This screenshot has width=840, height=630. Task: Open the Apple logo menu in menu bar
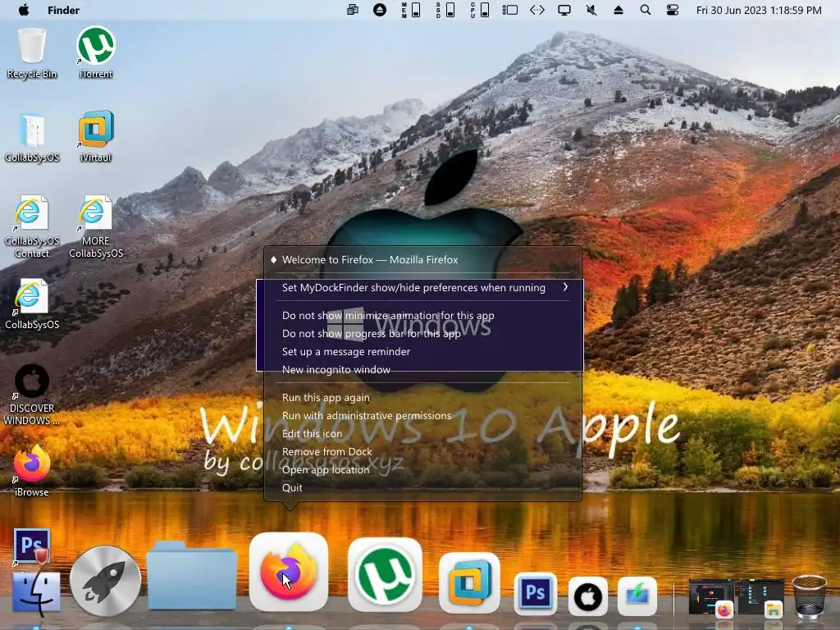coord(24,10)
